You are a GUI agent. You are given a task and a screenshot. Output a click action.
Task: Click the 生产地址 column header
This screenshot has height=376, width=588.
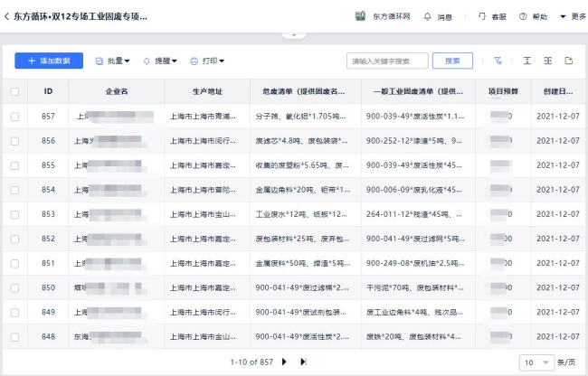point(207,91)
